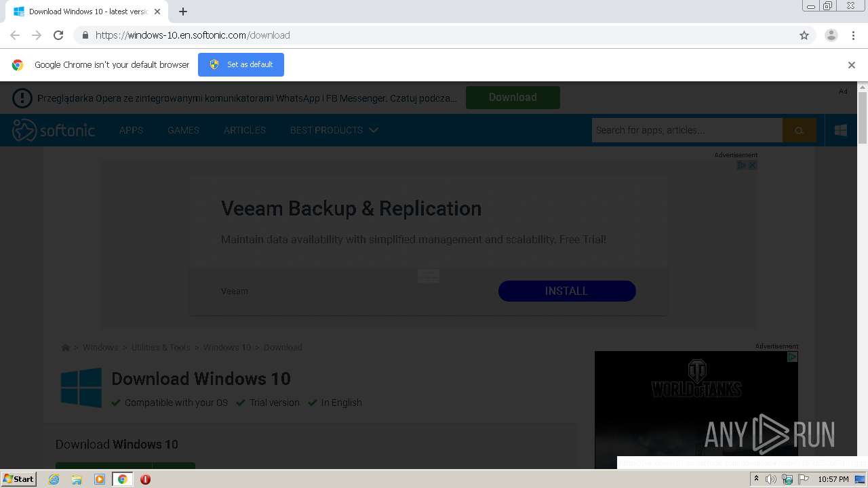Screen dimensions: 868x488
Task: Click the address bar URL
Action: [193, 35]
